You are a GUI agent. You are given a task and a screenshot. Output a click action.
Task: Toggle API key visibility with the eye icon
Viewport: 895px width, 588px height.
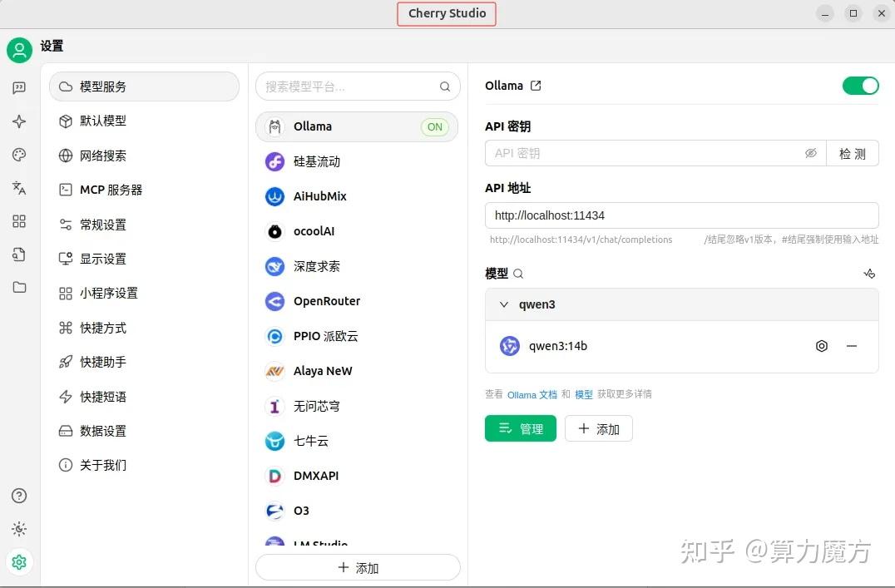click(811, 153)
